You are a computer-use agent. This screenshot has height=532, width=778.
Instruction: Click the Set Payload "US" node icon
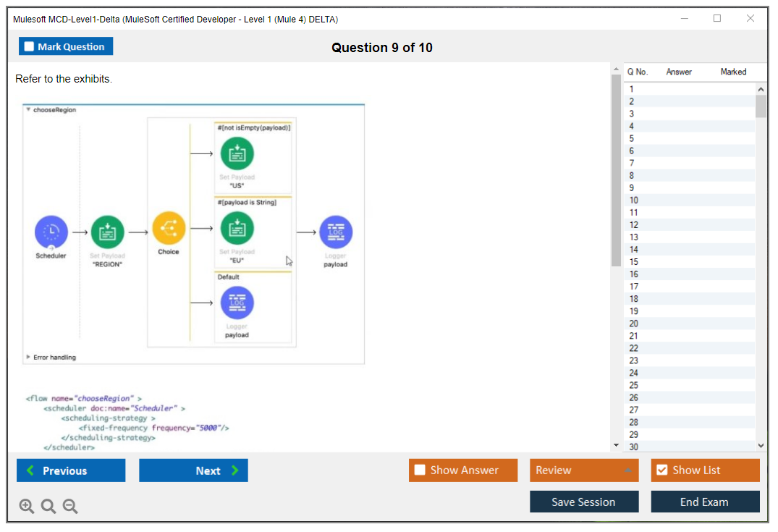pos(237,153)
